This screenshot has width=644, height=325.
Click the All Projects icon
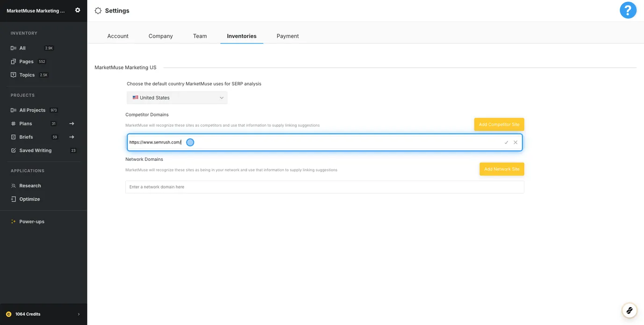coord(14,110)
